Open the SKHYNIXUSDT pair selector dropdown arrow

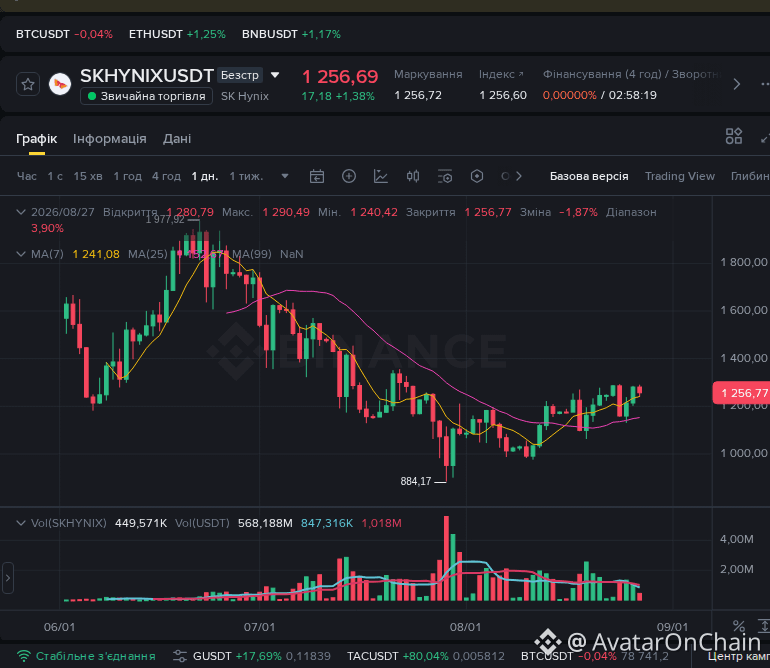pyautogui.click(x=275, y=75)
